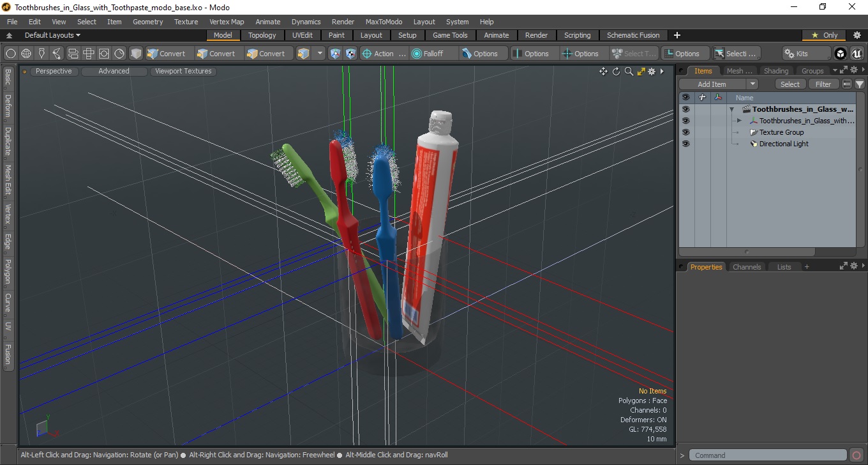This screenshot has height=465, width=868.
Task: Hide the Directional Light item
Action: click(x=685, y=144)
